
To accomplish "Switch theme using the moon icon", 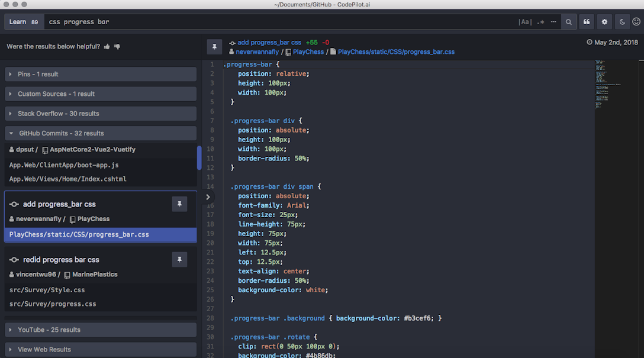I will point(622,22).
